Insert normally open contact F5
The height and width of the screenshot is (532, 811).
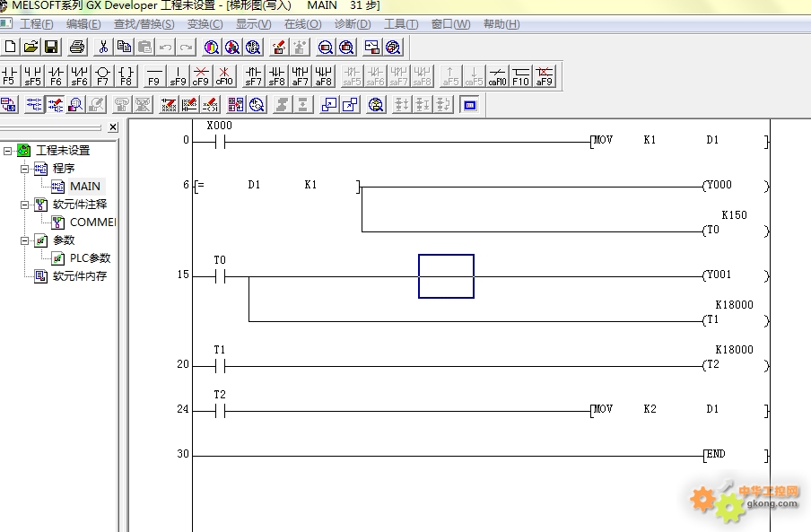pyautogui.click(x=9, y=76)
